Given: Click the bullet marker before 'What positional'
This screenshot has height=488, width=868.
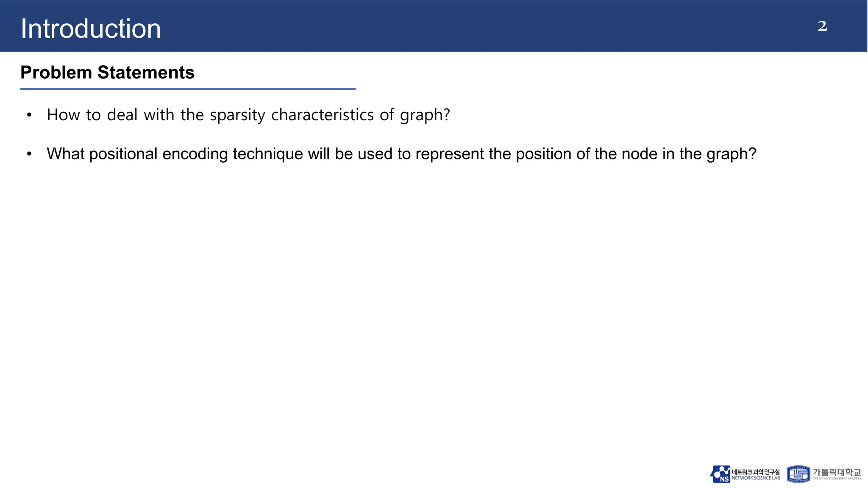Looking at the screenshot, I should pos(29,154).
